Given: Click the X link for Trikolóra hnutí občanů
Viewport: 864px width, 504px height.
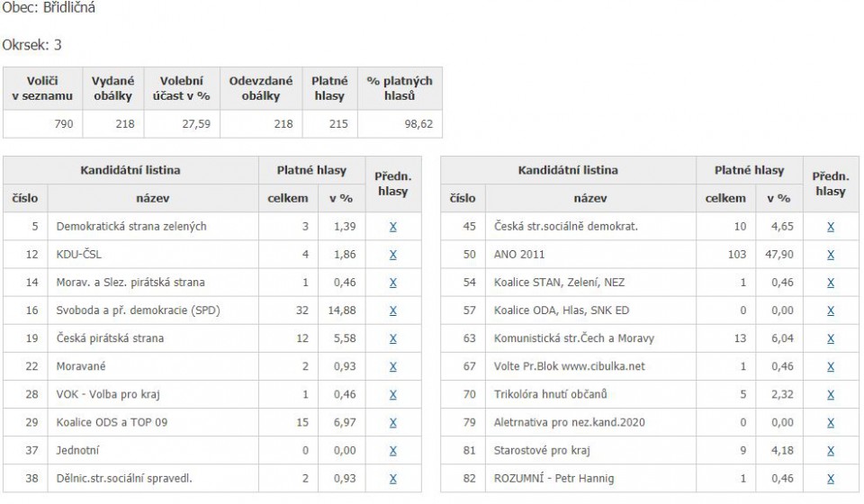Looking at the screenshot, I should (831, 394).
